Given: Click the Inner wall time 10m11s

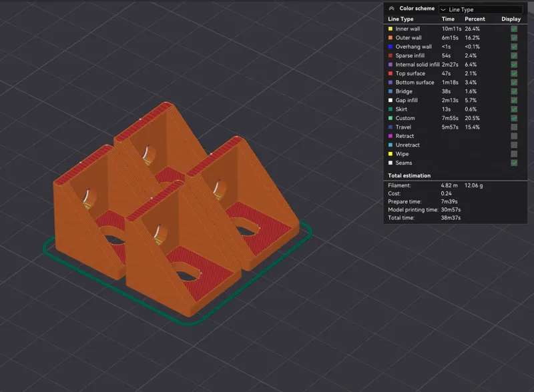Looking at the screenshot, I should point(451,29).
